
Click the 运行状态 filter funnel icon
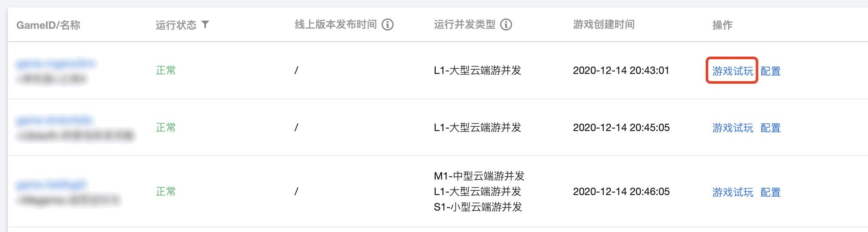[205, 24]
